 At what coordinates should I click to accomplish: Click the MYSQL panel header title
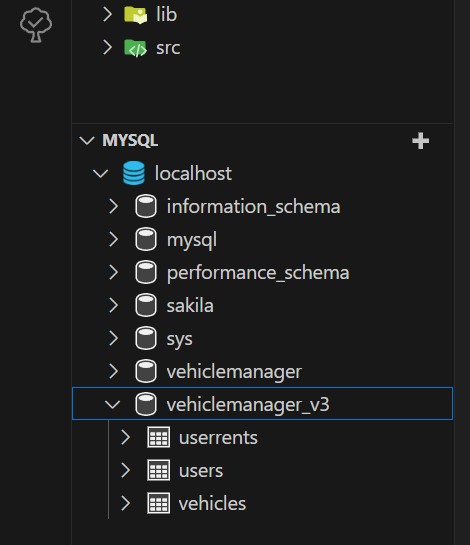point(130,140)
